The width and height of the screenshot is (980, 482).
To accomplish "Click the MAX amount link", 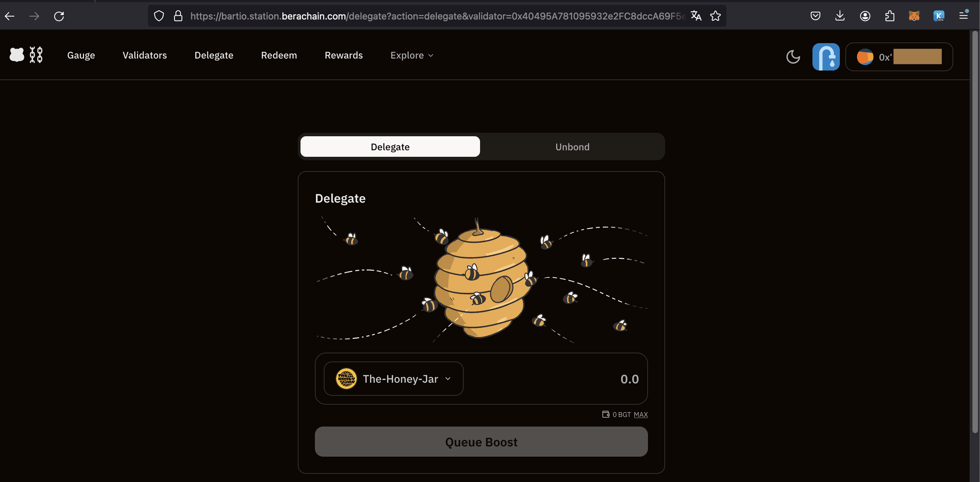I will point(640,414).
